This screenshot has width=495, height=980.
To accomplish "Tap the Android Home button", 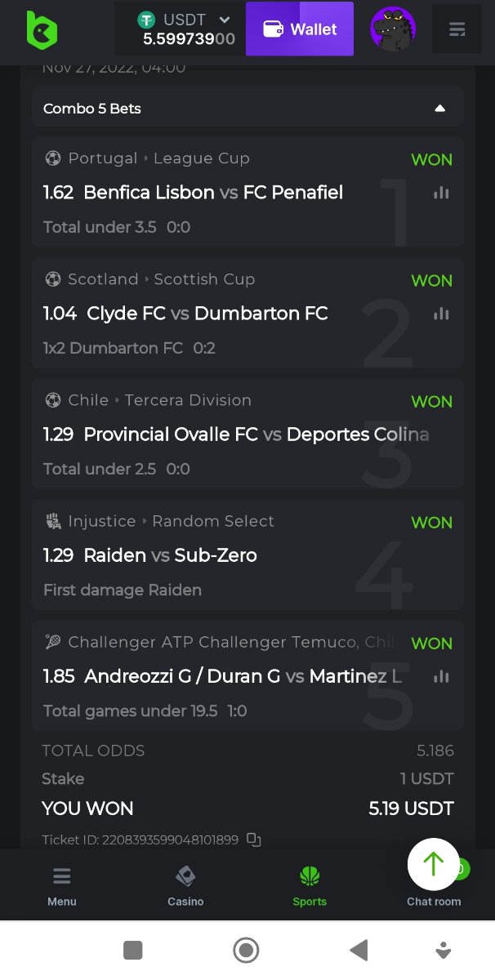I will [246, 950].
